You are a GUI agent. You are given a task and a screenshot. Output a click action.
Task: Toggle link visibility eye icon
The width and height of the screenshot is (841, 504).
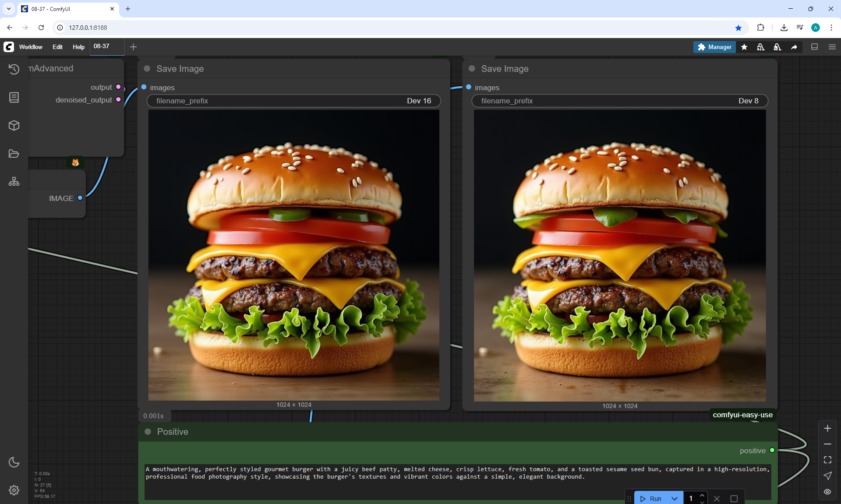pyautogui.click(x=827, y=492)
